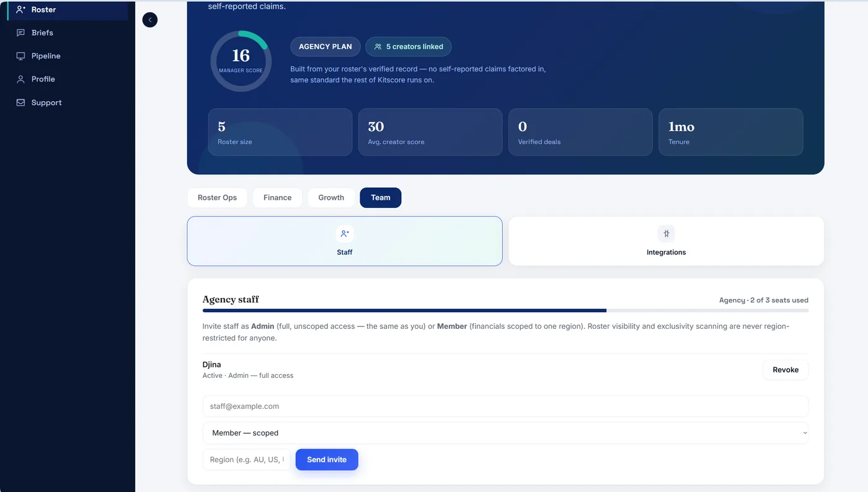Click the Roster sidebar icon
Viewport: 868px width, 492px height.
pyautogui.click(x=20, y=9)
